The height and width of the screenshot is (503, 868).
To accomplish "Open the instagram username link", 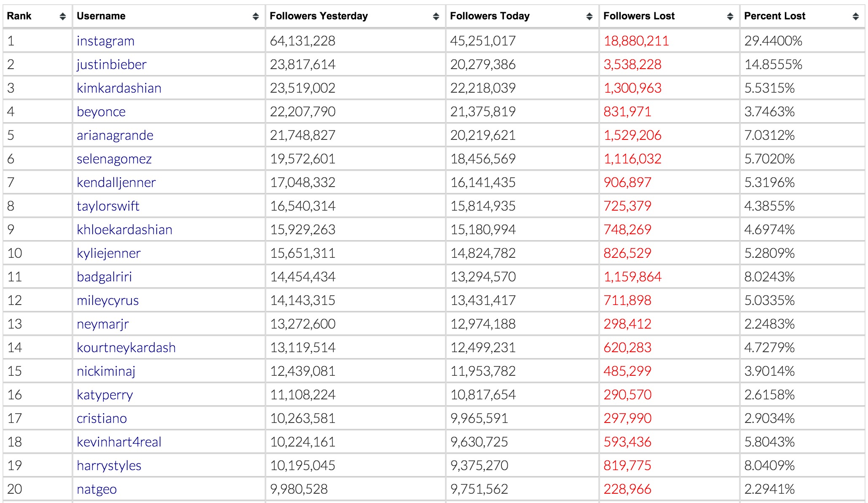I will click(105, 41).
